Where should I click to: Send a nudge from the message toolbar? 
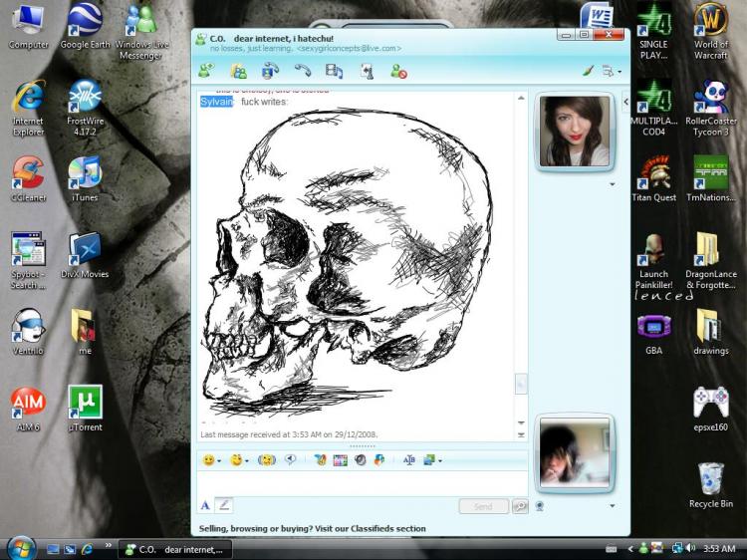point(266,460)
